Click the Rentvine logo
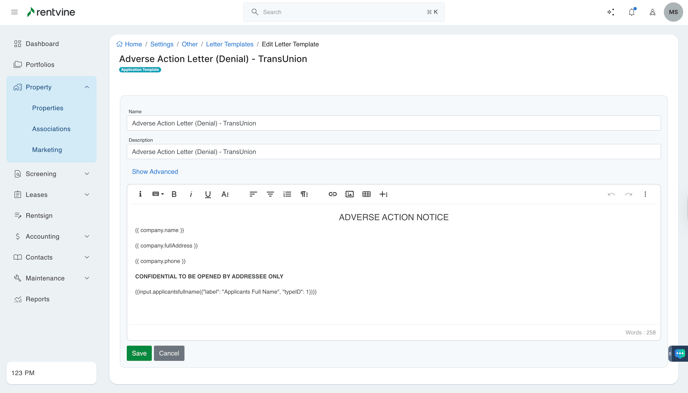This screenshot has width=688, height=393. pos(51,12)
